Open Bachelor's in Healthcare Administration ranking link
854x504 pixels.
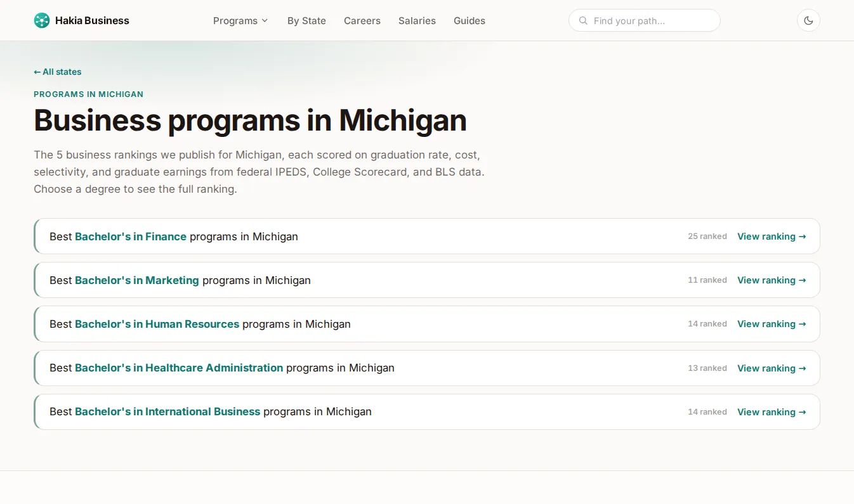179,368
